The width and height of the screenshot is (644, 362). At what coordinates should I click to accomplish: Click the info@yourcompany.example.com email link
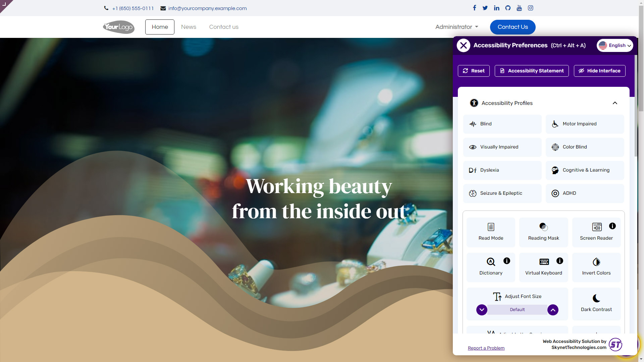207,8
